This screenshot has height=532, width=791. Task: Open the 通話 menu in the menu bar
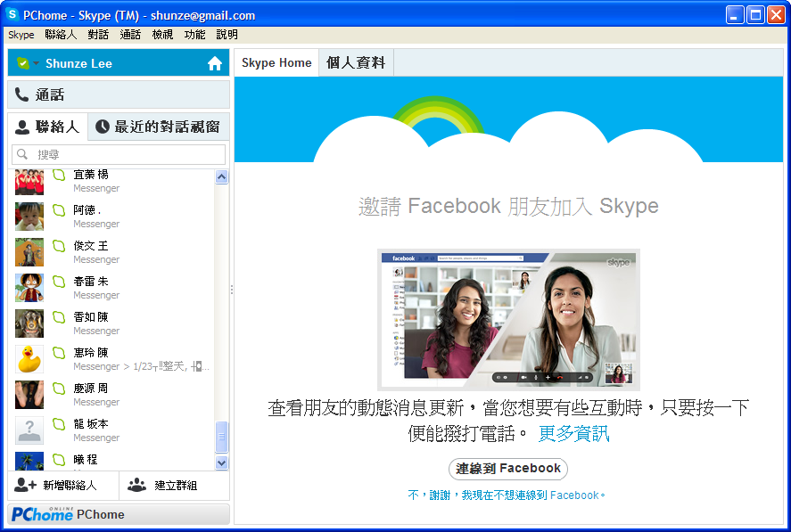coord(130,35)
